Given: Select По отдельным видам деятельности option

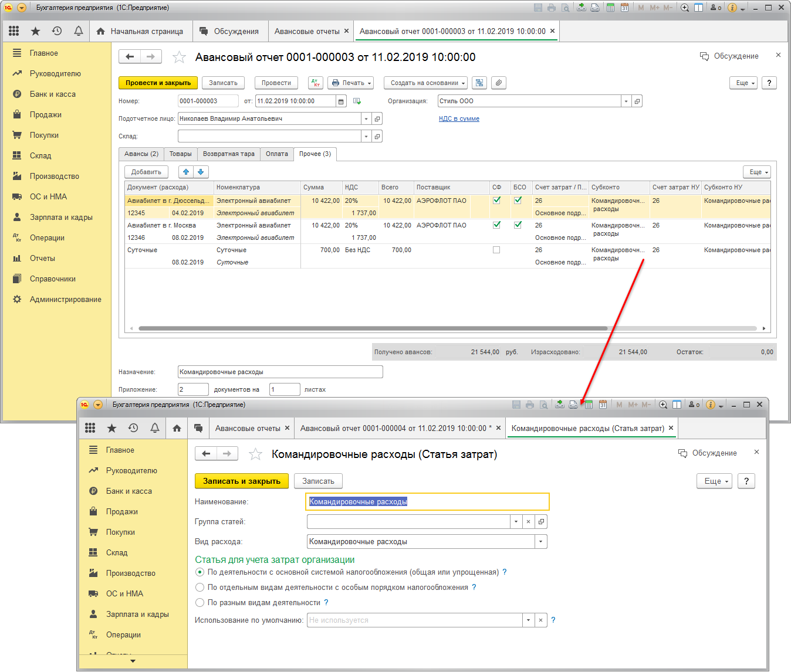Looking at the screenshot, I should [x=200, y=588].
